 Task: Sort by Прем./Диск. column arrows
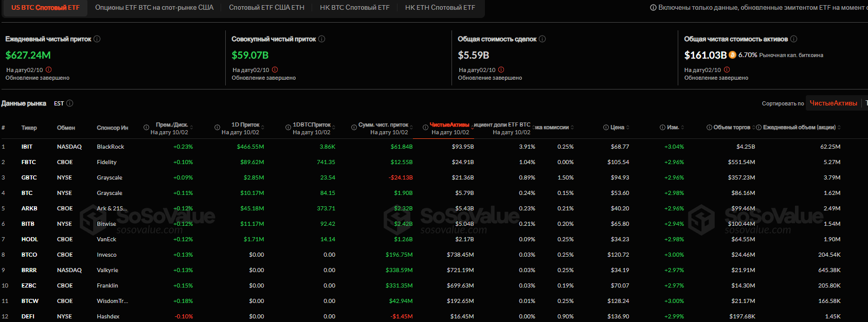click(x=192, y=127)
